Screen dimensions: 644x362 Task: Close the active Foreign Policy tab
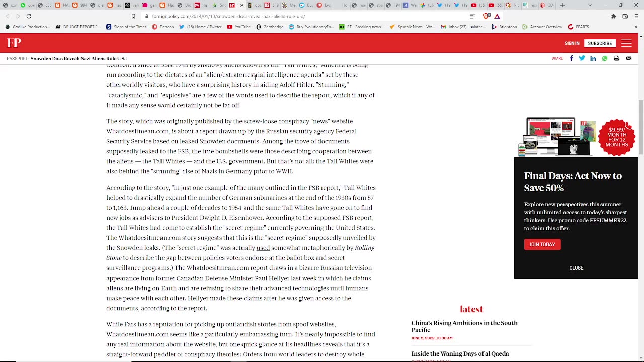point(242,5)
